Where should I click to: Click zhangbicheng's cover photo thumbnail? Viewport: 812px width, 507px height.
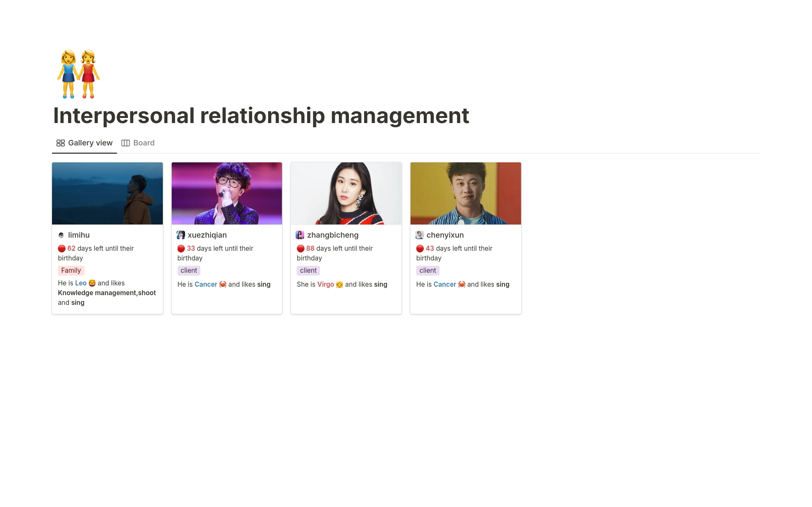coord(346,193)
